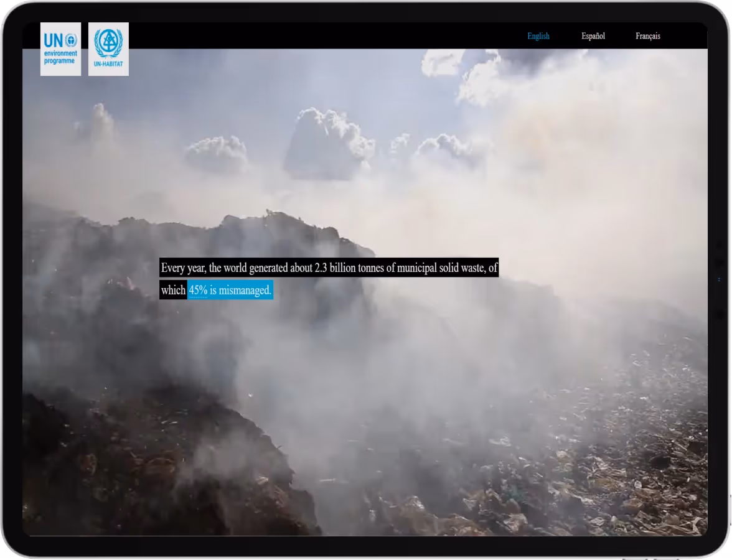Open the UN environment programme logo
The width and height of the screenshot is (732, 560).
(x=61, y=49)
